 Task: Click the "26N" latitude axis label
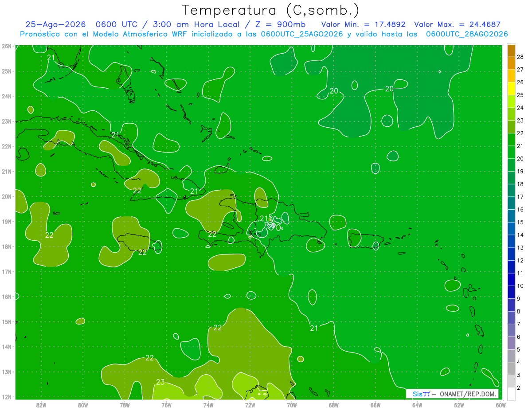click(6, 46)
